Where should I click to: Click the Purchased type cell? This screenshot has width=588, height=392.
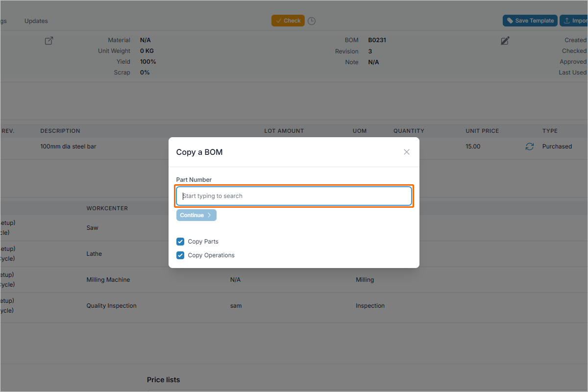click(x=557, y=147)
